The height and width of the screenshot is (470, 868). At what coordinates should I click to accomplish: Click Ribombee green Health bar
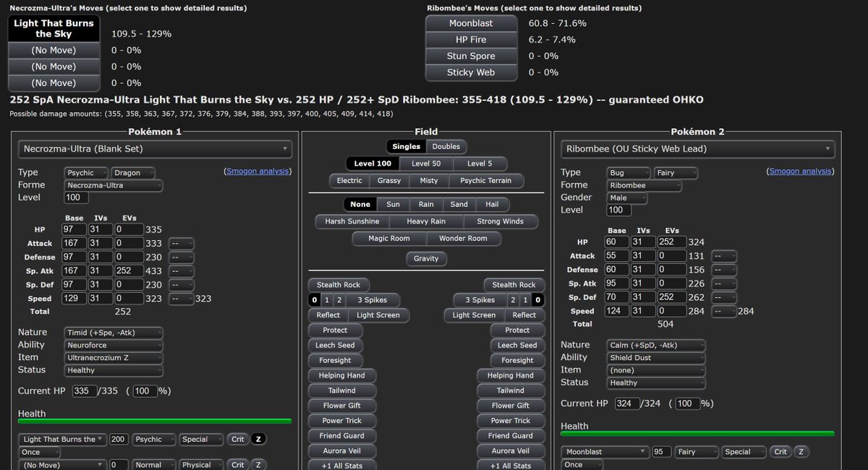697,433
